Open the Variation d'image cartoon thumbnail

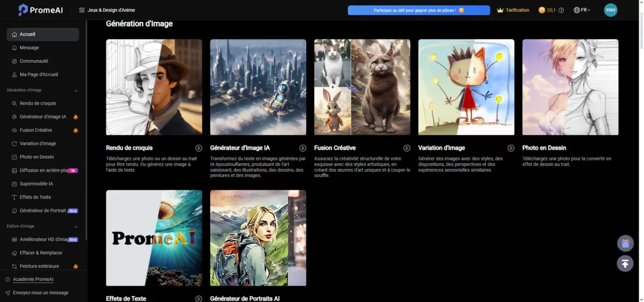(x=466, y=87)
